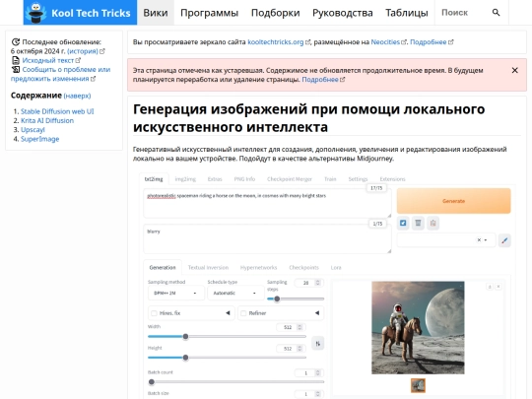Open the Руководства menu item
The height and width of the screenshot is (399, 532).
coord(342,13)
